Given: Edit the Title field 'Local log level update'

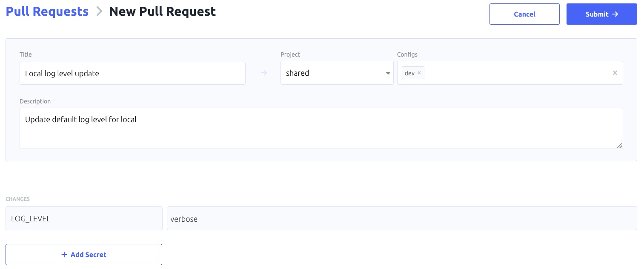Looking at the screenshot, I should (132, 73).
